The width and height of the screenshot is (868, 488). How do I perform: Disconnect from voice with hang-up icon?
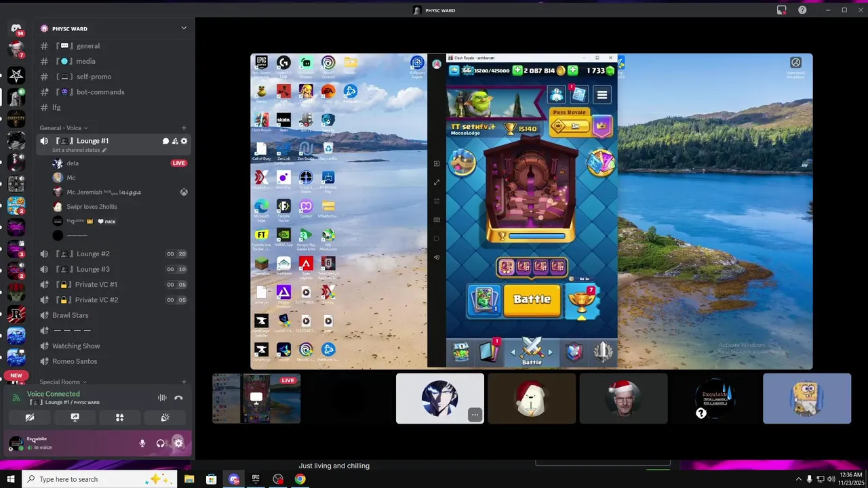tap(178, 398)
